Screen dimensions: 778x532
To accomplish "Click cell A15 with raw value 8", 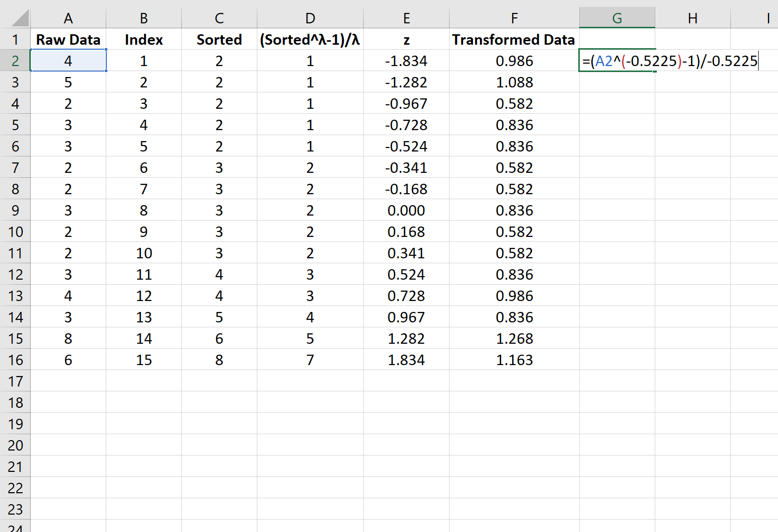I will tap(69, 338).
